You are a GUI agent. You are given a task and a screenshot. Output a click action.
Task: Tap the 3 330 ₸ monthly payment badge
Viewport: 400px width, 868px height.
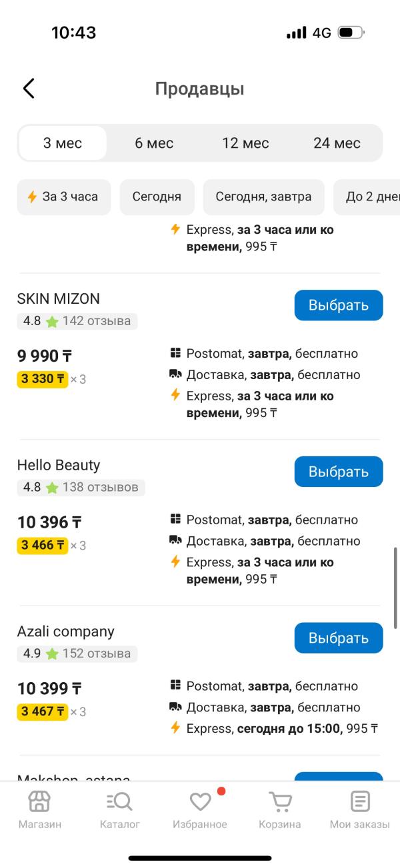(43, 379)
